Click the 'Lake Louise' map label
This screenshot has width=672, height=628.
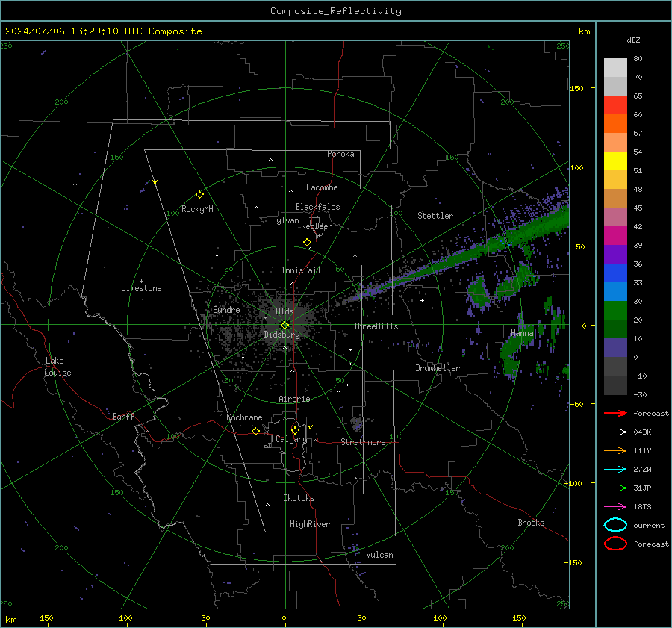click(x=57, y=367)
